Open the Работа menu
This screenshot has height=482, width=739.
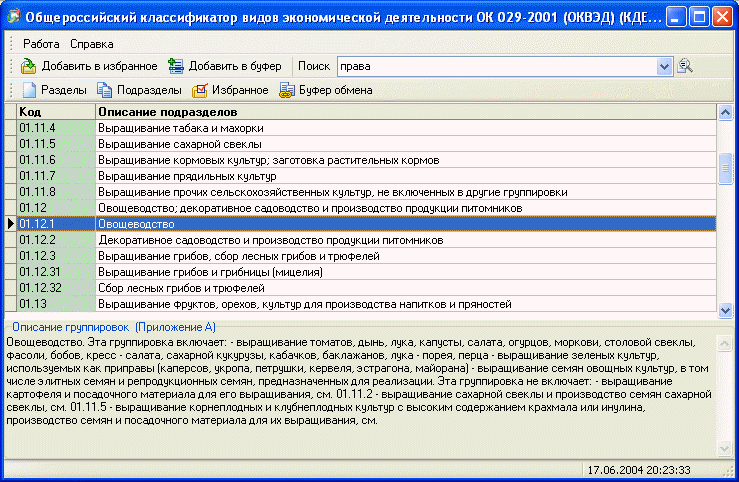point(41,44)
